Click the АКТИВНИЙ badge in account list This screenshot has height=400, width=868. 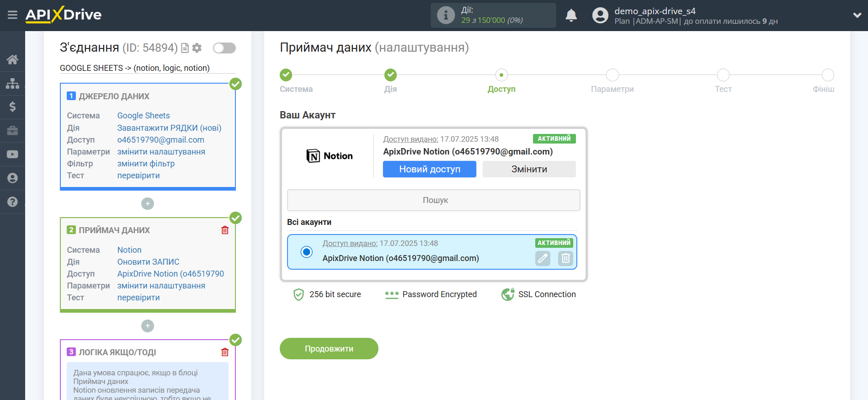pos(554,243)
